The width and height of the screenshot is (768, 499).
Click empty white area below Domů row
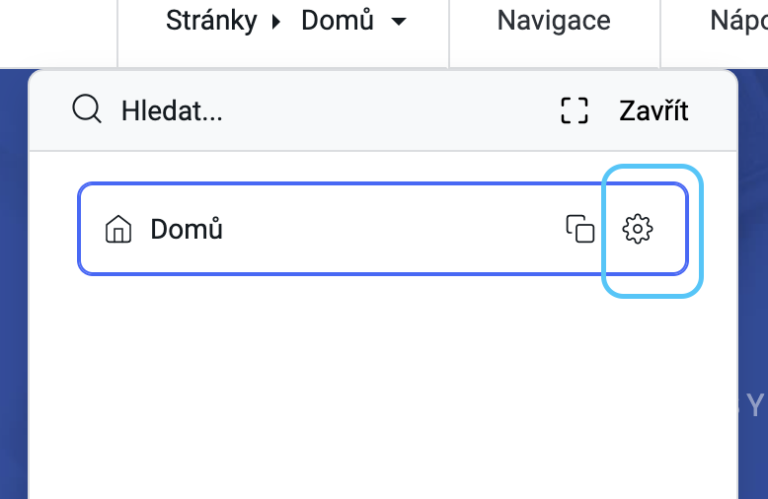(x=383, y=387)
